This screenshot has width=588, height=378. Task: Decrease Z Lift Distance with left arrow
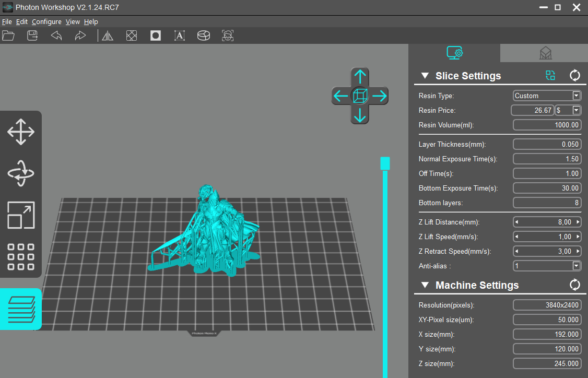[x=517, y=222]
